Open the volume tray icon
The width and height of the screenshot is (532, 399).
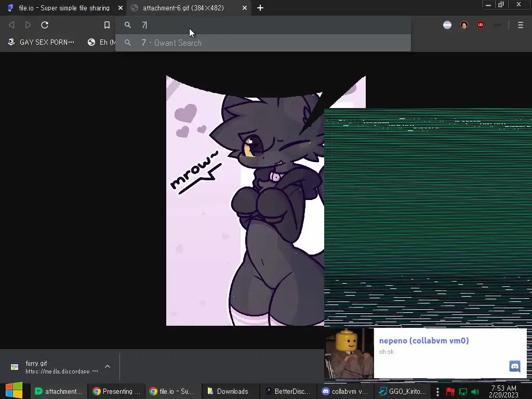pyautogui.click(x=475, y=392)
